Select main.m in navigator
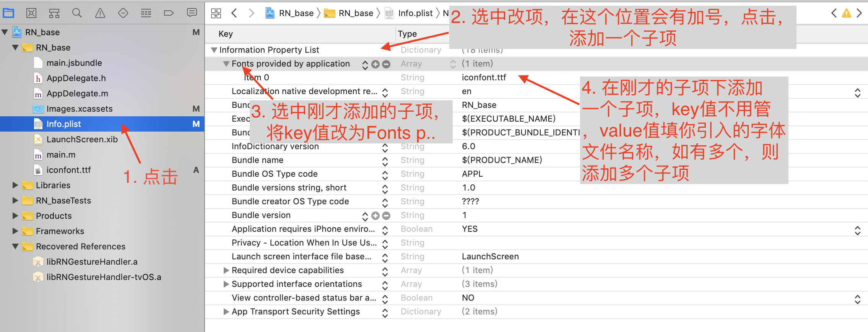The image size is (868, 332). pyautogui.click(x=61, y=155)
